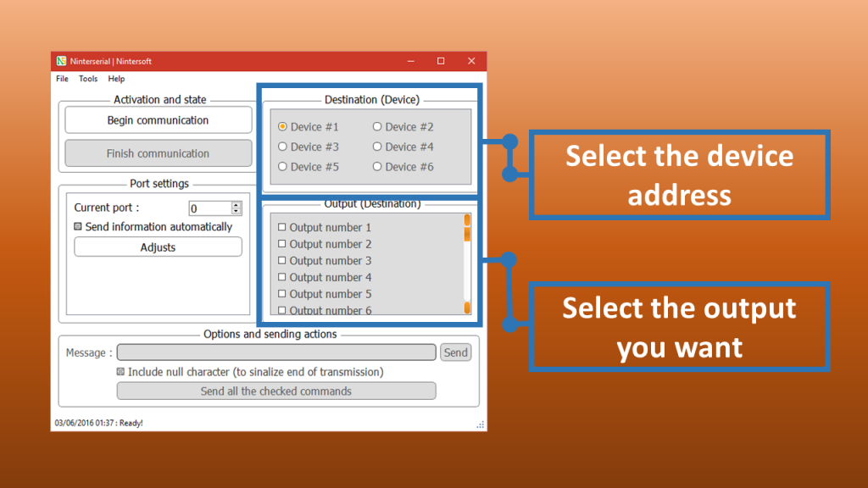Click the output list scrollbar down arrow

(x=467, y=308)
